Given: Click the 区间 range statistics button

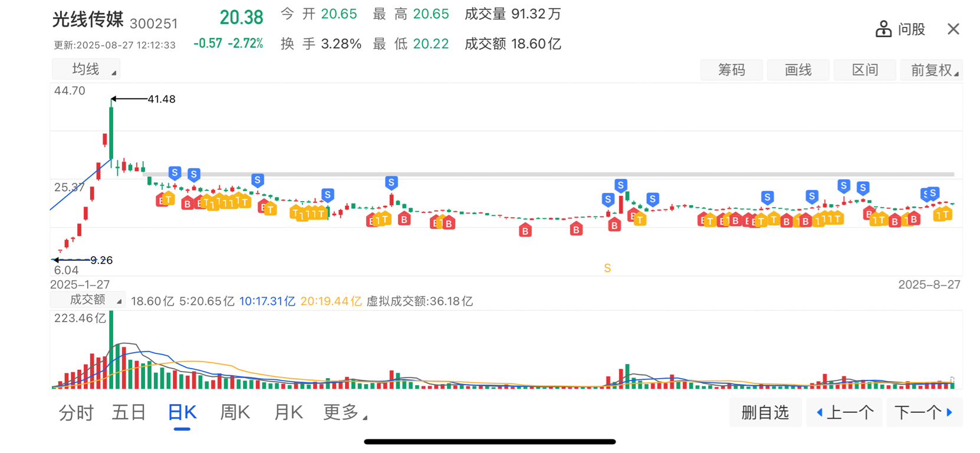Looking at the screenshot, I should pos(865,70).
